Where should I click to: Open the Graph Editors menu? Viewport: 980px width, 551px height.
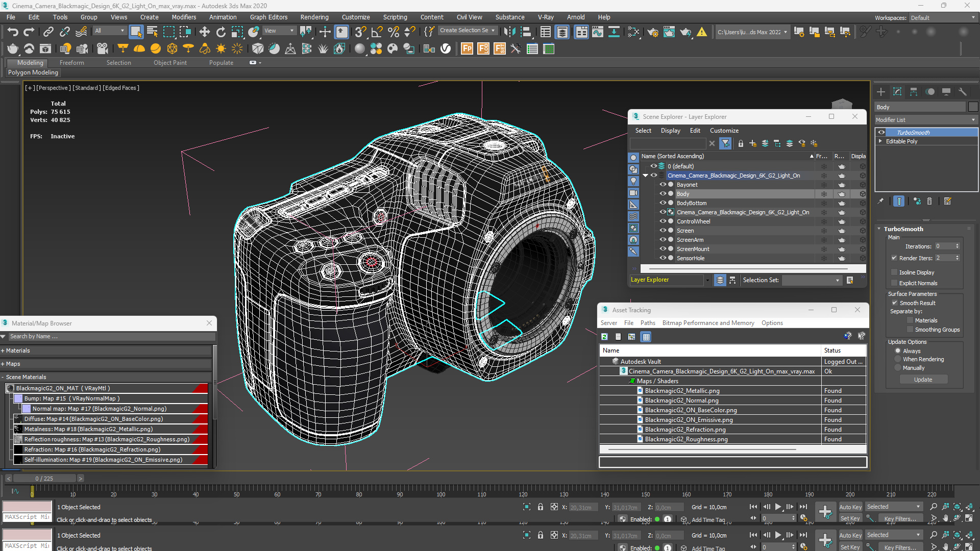pos(268,17)
